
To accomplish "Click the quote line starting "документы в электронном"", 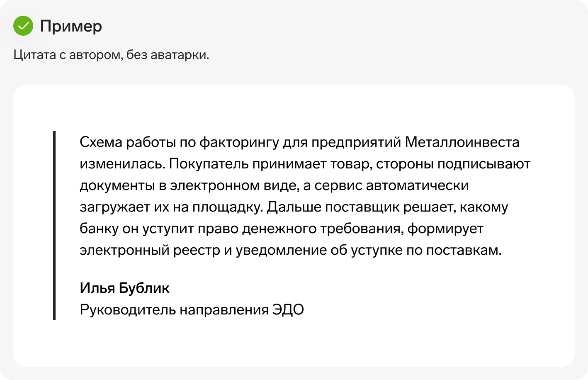I will pyautogui.click(x=274, y=185).
